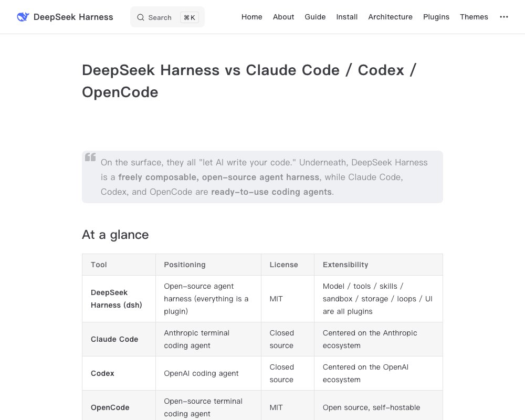Click the 'Tool' column header
The width and height of the screenshot is (525, 420).
(119, 265)
